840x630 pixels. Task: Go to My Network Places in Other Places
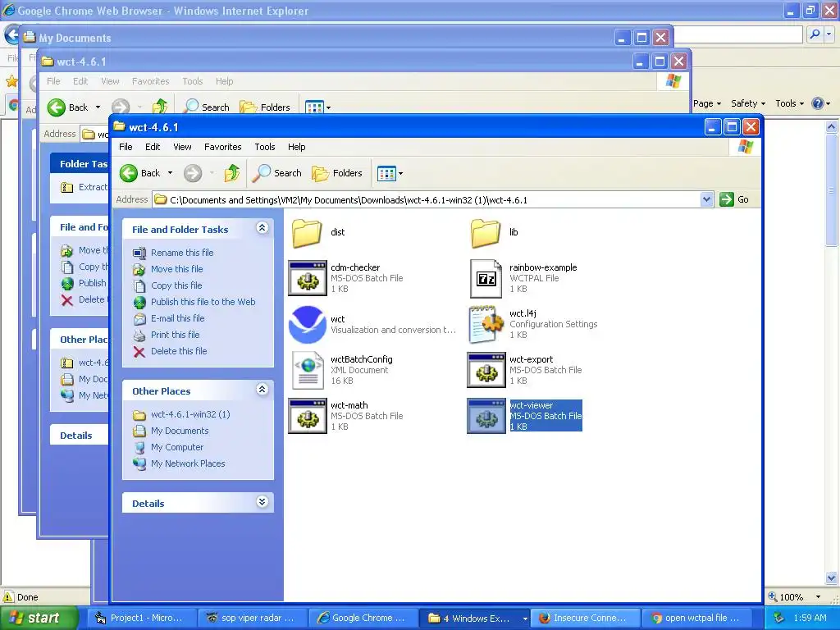point(188,464)
